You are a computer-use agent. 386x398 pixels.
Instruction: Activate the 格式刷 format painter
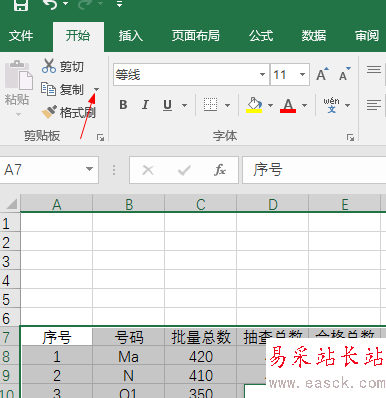click(69, 112)
